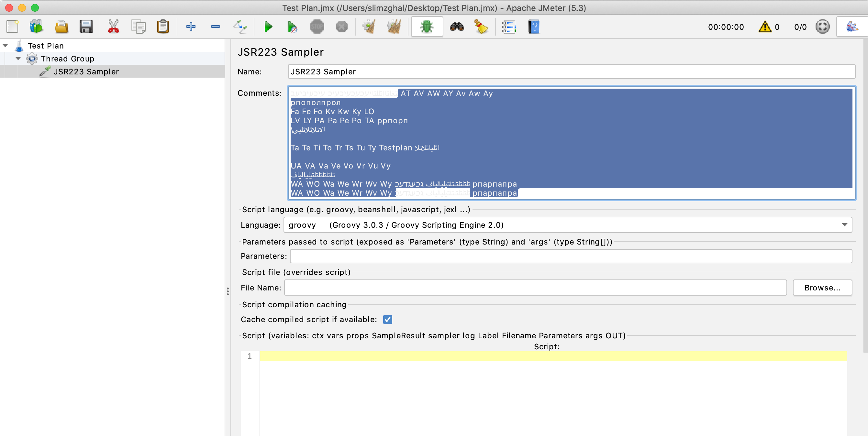Image resolution: width=868 pixels, height=436 pixels.
Task: Toggle the selection of JSR223 Sampler in the tree
Action: click(86, 71)
